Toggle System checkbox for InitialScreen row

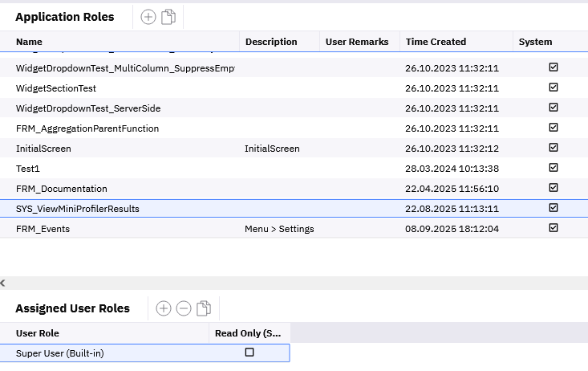pos(553,148)
